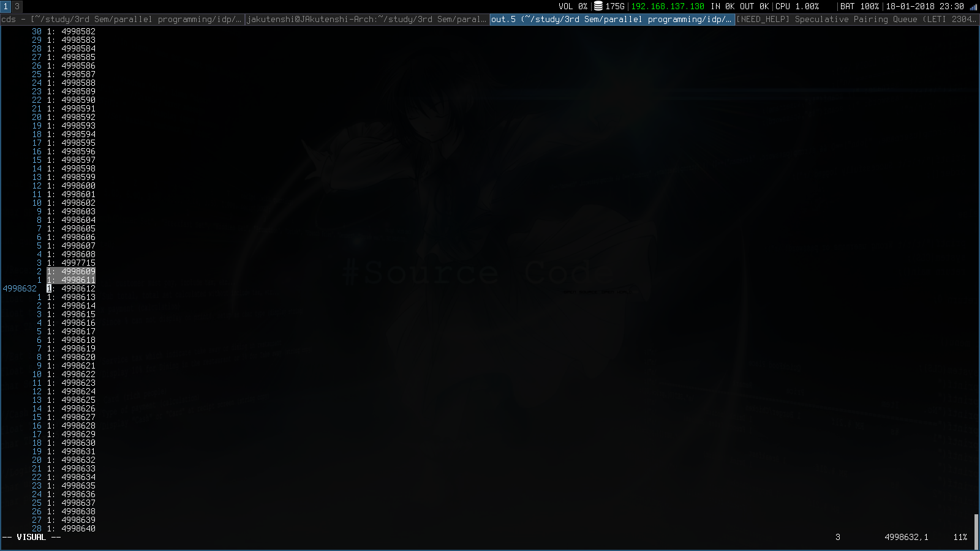The height and width of the screenshot is (551, 980).
Task: Click the line '1: 4998595'
Action: [71, 143]
